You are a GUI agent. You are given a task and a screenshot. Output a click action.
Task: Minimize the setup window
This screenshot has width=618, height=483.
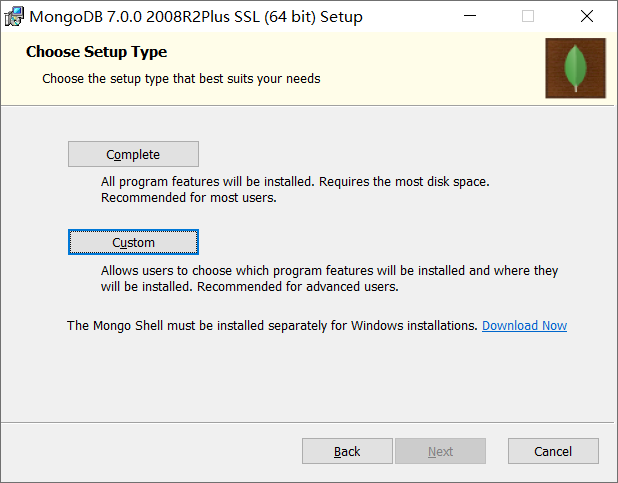pyautogui.click(x=470, y=16)
